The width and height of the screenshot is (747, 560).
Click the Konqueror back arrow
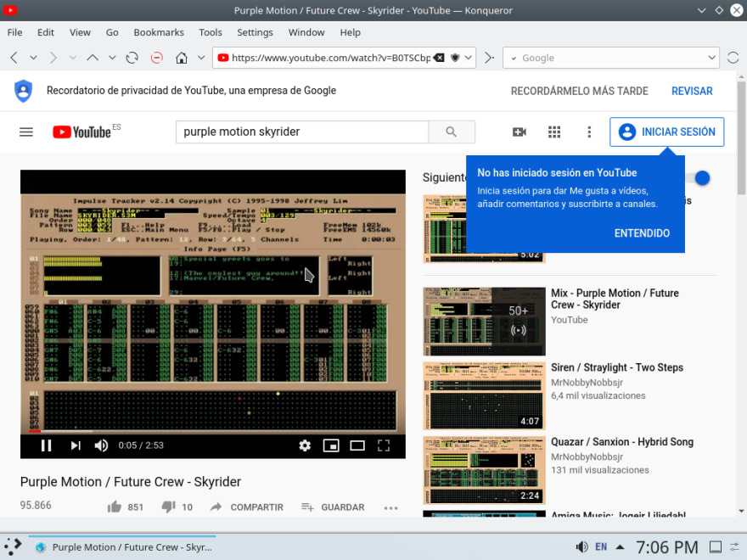(14, 58)
